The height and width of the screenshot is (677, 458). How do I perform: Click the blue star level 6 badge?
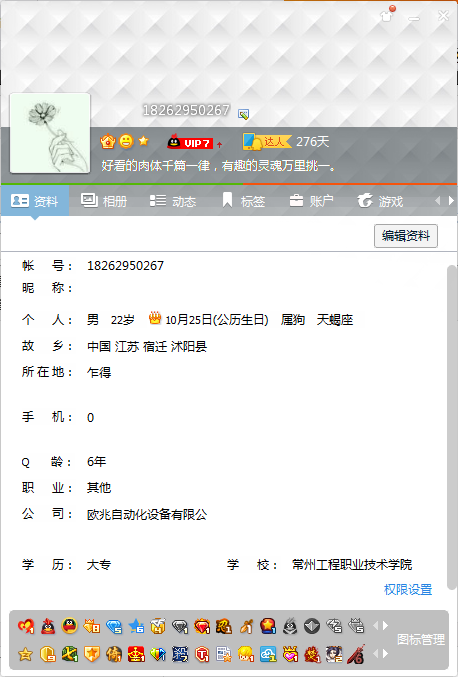click(x=136, y=626)
